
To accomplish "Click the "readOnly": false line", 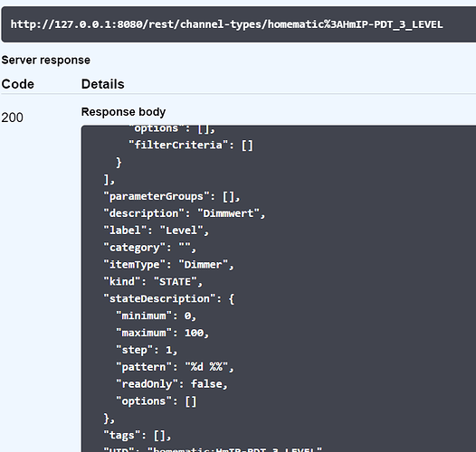I will (172, 384).
